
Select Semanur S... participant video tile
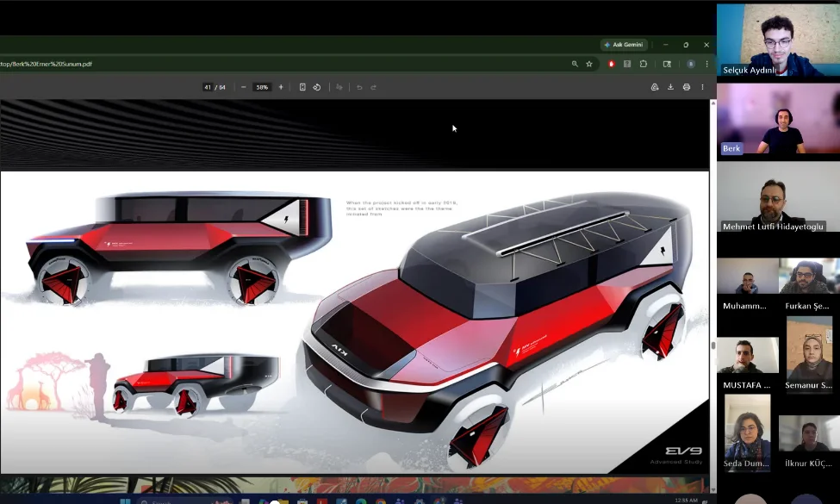click(809, 353)
